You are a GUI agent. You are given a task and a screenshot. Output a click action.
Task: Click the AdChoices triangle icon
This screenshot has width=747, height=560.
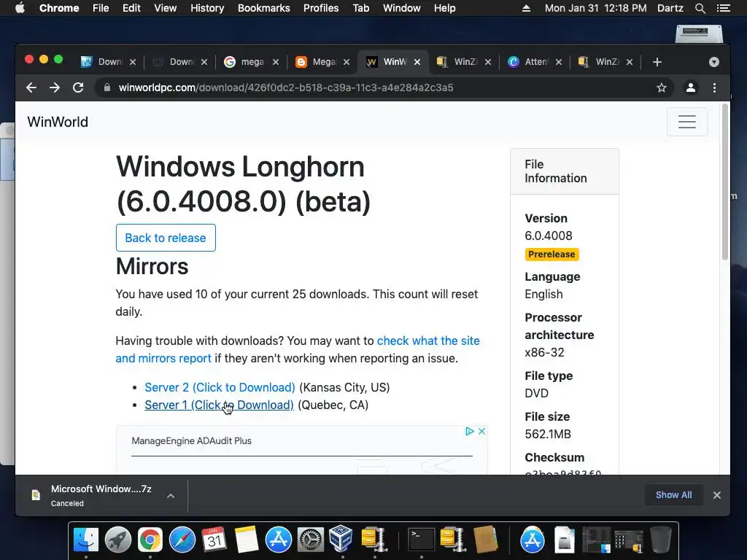tap(470, 431)
